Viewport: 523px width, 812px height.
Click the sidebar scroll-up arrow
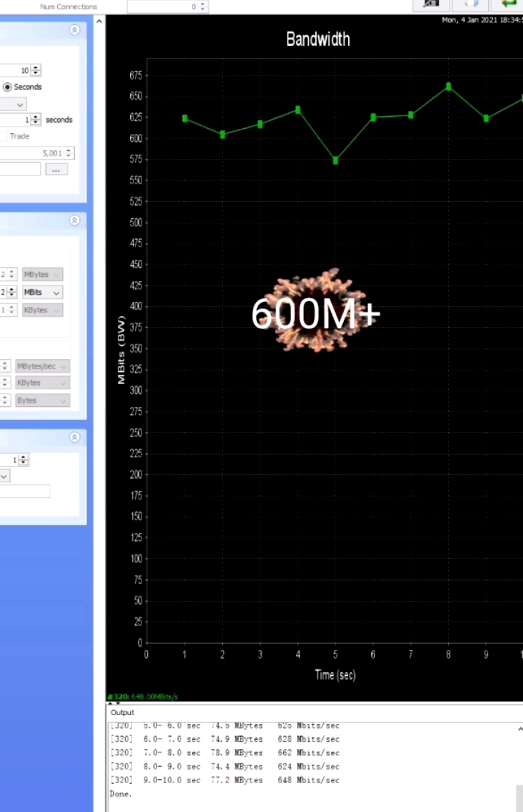99,21
